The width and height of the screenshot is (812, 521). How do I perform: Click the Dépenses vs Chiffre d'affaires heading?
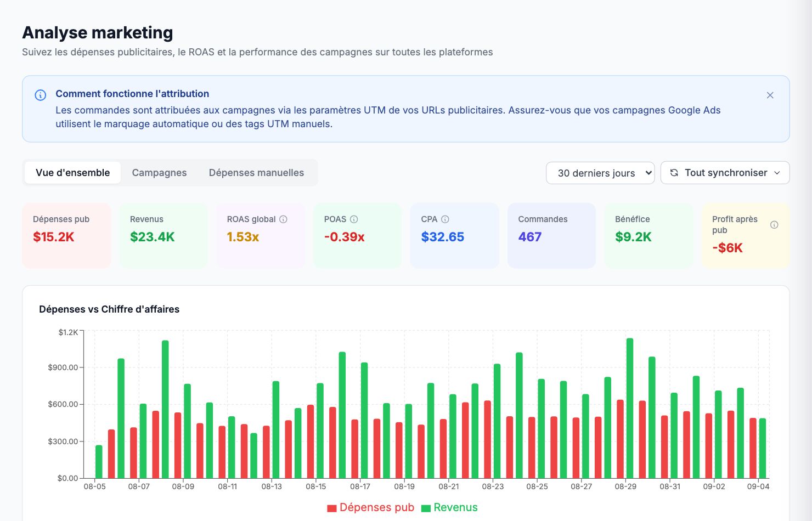click(109, 309)
